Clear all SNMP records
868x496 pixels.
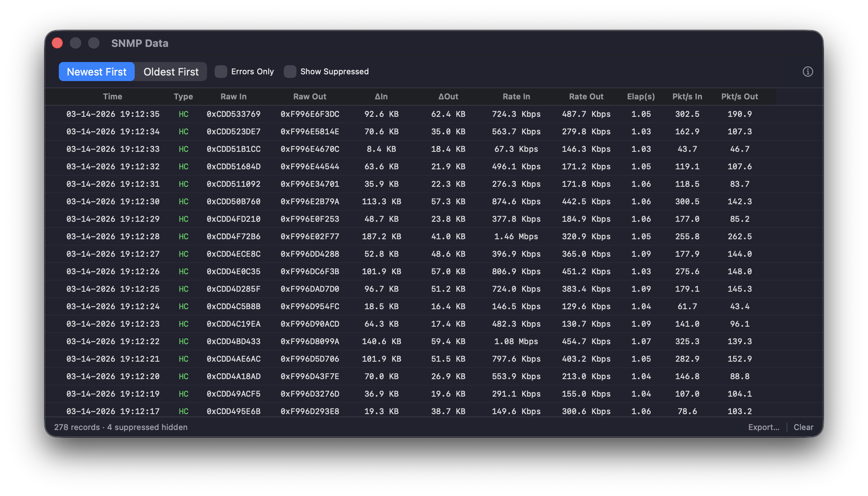[x=803, y=427]
